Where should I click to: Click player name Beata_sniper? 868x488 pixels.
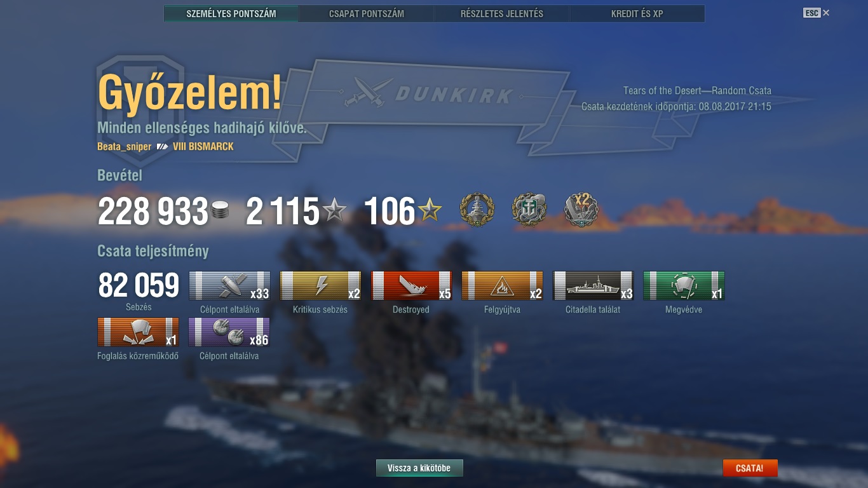(x=125, y=147)
